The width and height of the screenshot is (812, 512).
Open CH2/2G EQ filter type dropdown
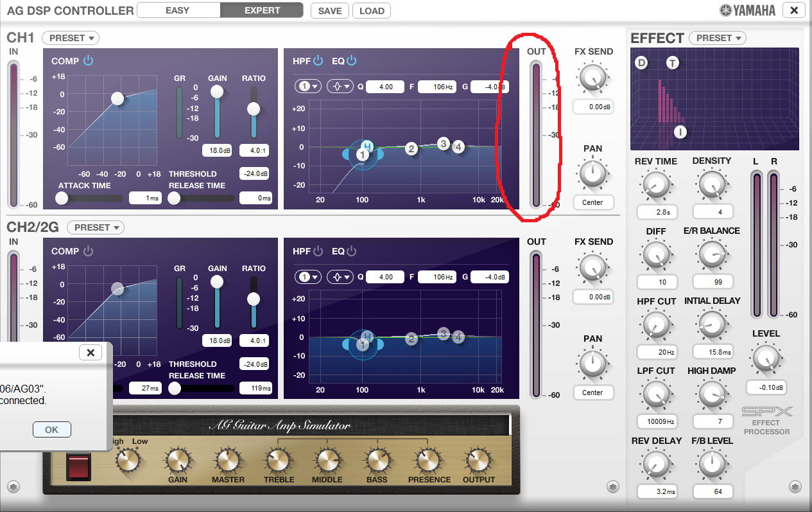click(x=341, y=277)
